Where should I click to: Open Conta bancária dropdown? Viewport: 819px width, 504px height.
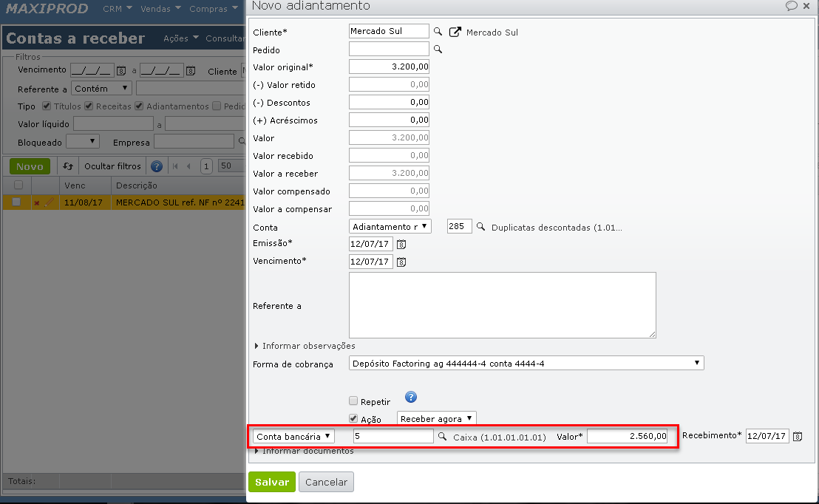293,436
